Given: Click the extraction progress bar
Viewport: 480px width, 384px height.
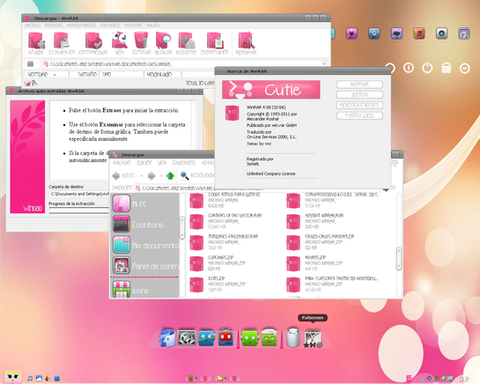Looking at the screenshot, I should coord(79,210).
